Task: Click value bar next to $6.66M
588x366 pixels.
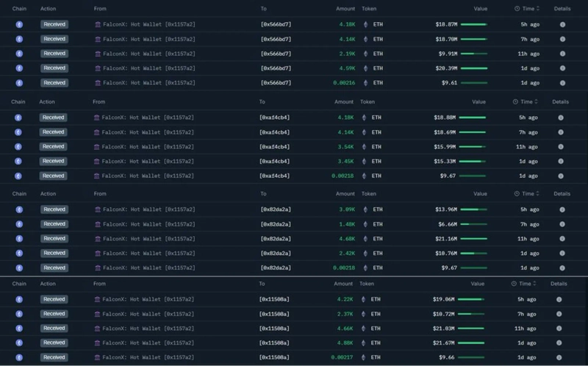Action: [473, 224]
